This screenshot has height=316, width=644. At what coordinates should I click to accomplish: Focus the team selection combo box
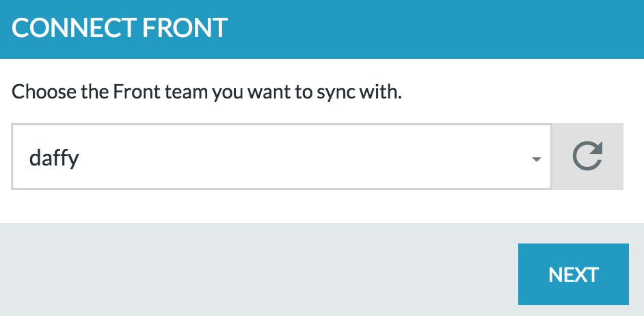(282, 157)
